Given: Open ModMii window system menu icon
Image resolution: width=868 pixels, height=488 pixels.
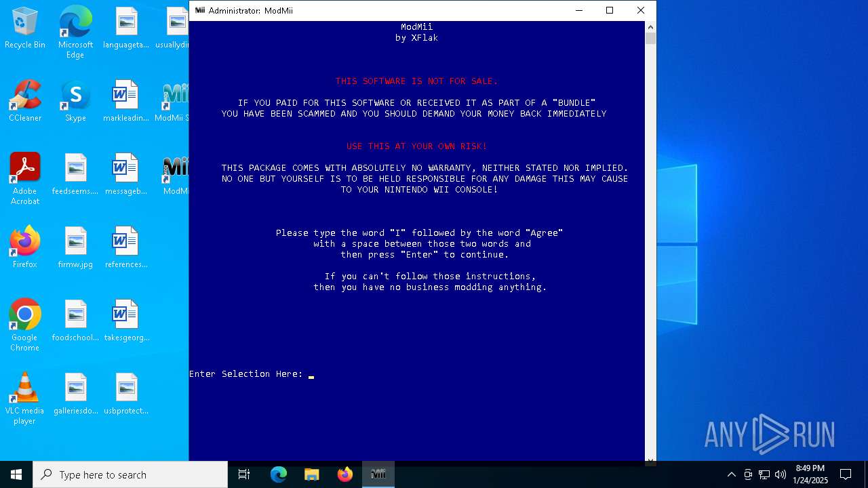Looking at the screenshot, I should point(200,10).
